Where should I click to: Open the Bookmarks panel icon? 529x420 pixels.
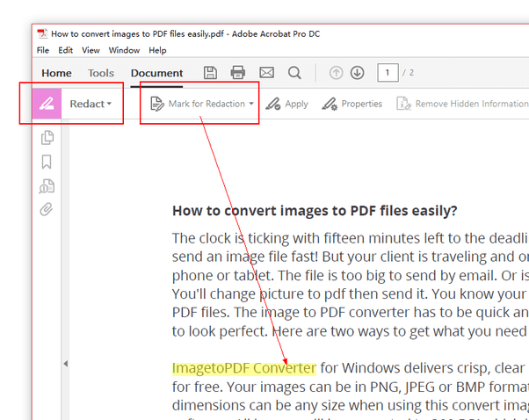[47, 162]
